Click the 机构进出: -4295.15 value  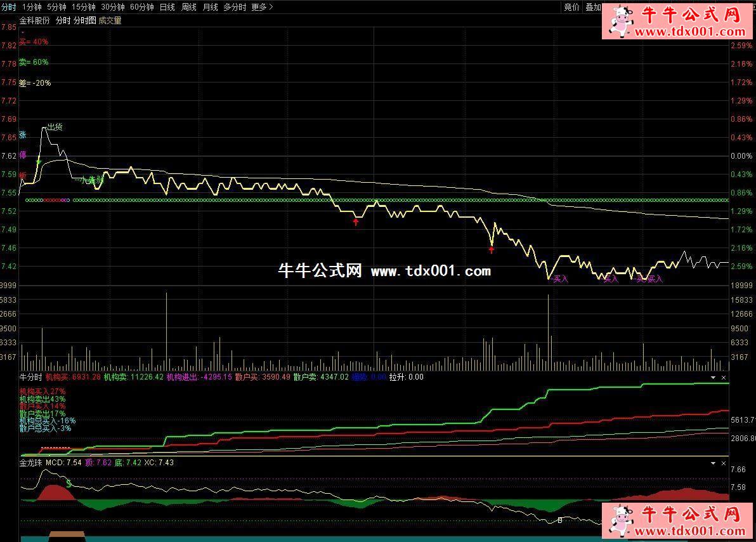click(200, 377)
